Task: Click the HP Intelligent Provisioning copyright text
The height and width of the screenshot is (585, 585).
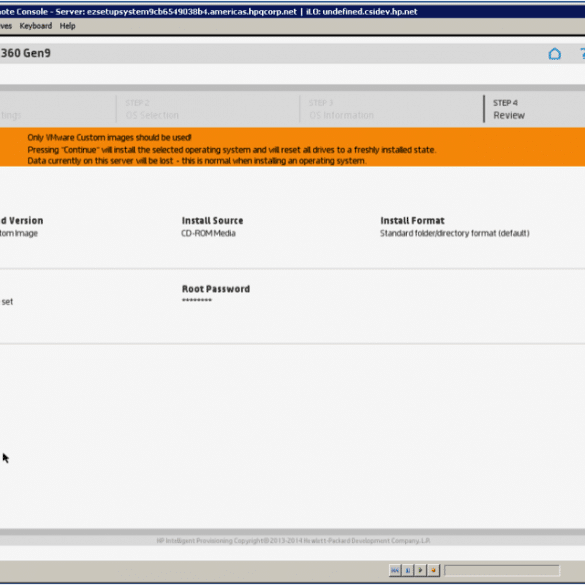Action: (293, 541)
